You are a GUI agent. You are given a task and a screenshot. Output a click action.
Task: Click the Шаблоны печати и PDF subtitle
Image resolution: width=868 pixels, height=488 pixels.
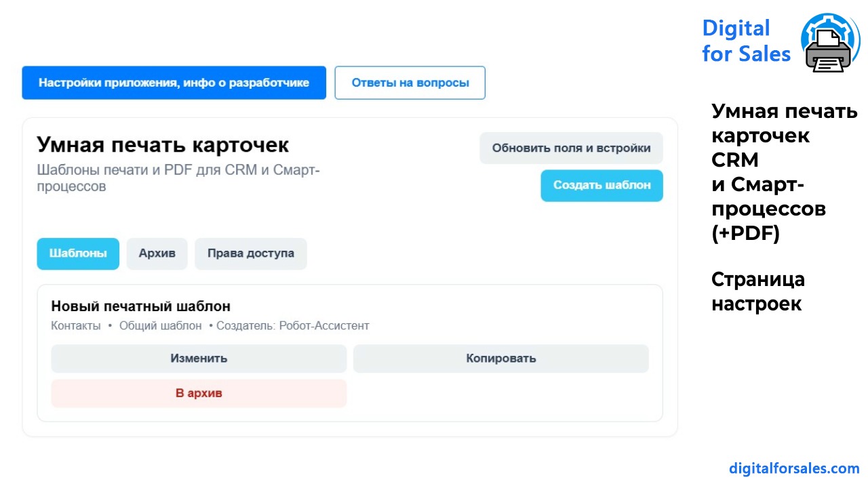point(178,178)
